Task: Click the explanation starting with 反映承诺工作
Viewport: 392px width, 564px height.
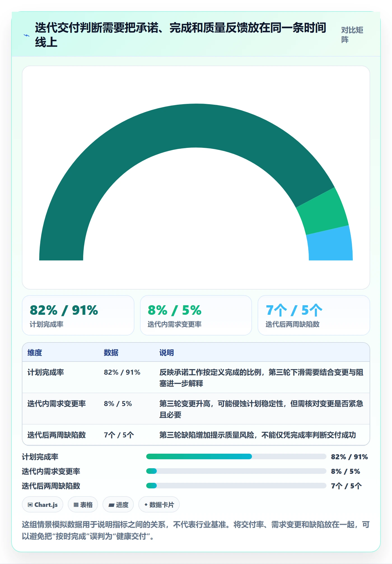Action: 261,378
